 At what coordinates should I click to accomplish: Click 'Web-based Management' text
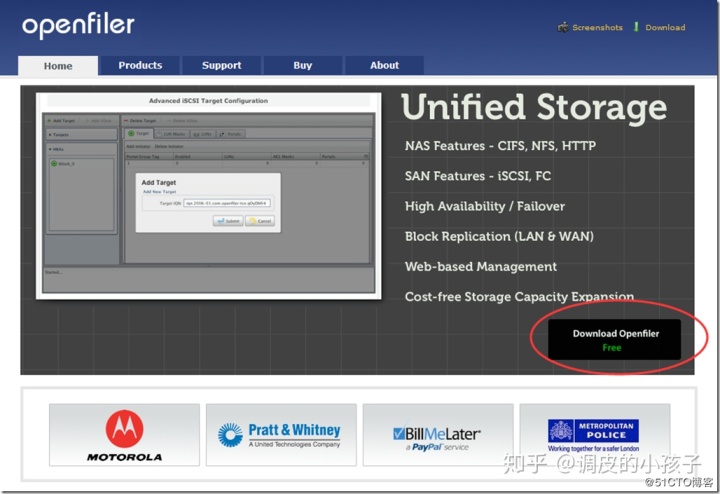point(481,266)
